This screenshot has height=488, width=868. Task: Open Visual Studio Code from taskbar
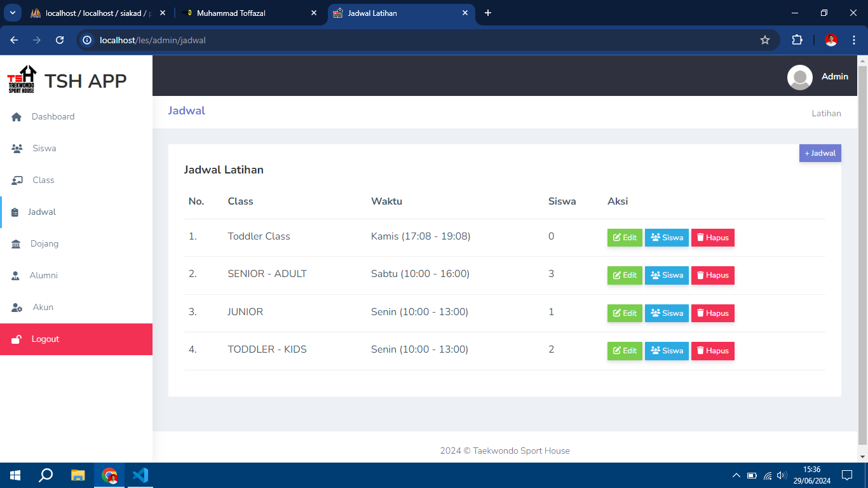pyautogui.click(x=140, y=475)
